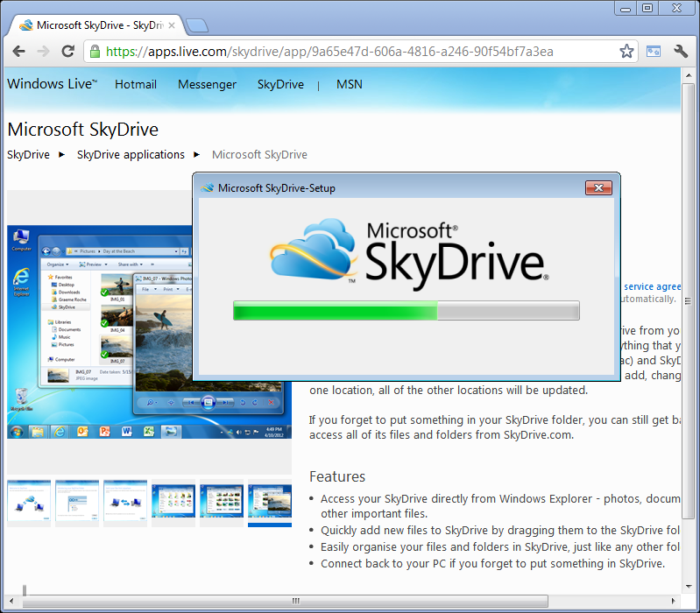The width and height of the screenshot is (700, 613).
Task: Select the Microsoft SkyDrive browser tab
Action: [96, 25]
